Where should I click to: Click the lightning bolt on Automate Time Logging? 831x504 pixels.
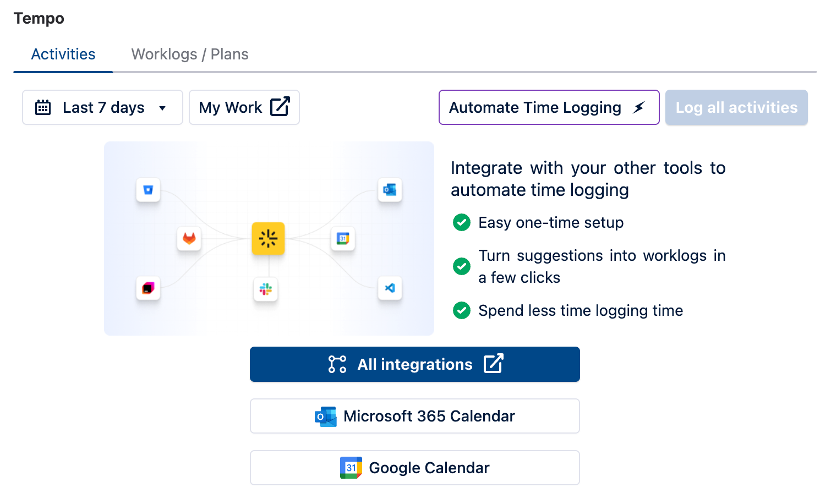pyautogui.click(x=638, y=108)
